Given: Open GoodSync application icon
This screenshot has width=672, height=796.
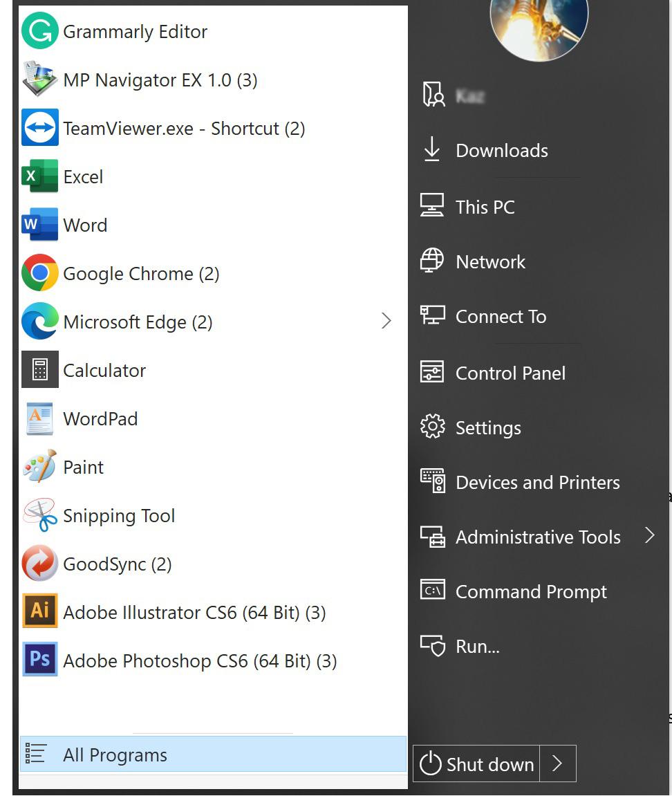Looking at the screenshot, I should coord(40,563).
